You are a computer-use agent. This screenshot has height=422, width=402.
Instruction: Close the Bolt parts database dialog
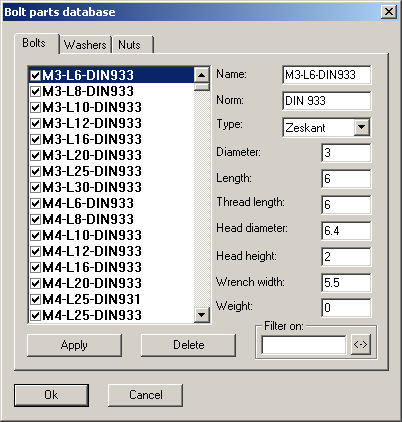click(x=389, y=12)
